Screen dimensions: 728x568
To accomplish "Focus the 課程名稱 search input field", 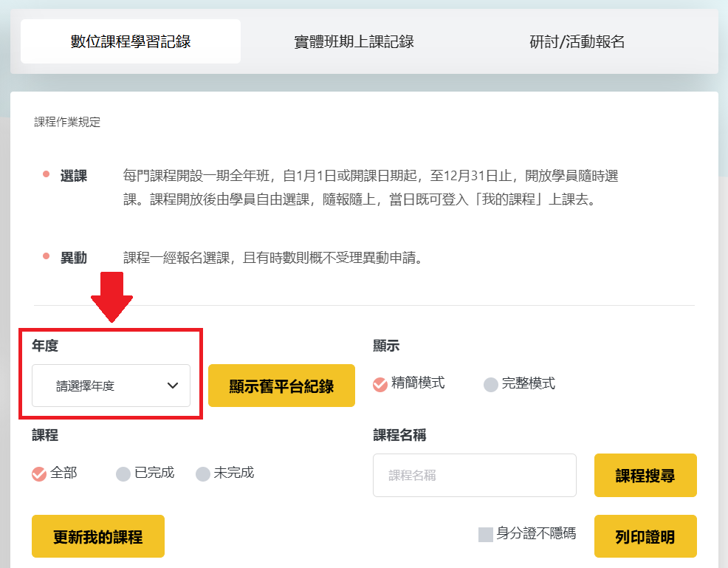I will 475,475.
